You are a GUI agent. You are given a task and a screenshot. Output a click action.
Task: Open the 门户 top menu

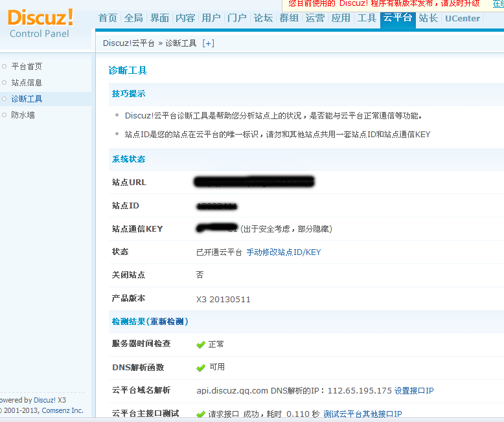[x=237, y=18]
